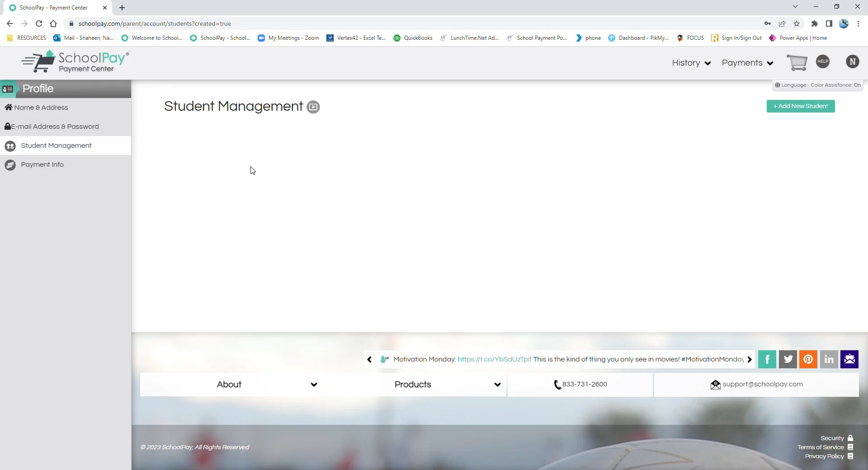Viewport: 868px width, 470px height.
Task: Open the QuickBooks bookmark
Action: click(x=413, y=38)
